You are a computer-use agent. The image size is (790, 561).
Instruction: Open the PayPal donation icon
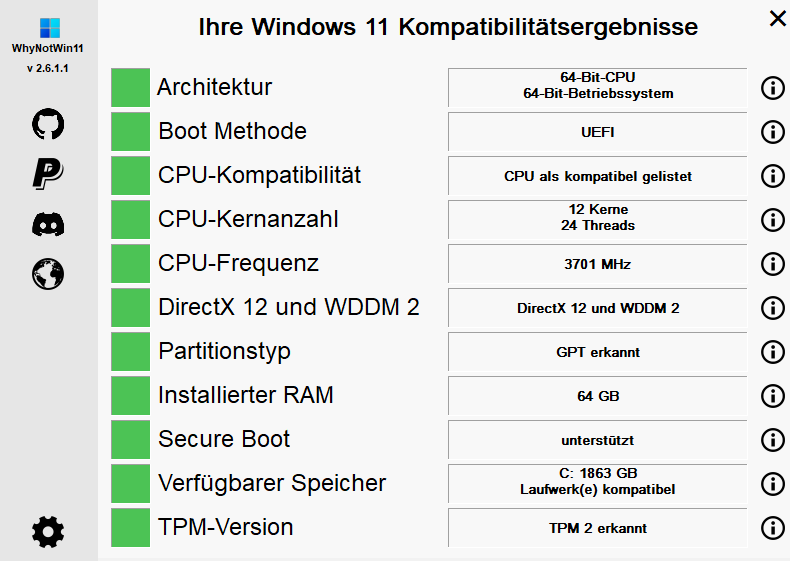[48, 173]
